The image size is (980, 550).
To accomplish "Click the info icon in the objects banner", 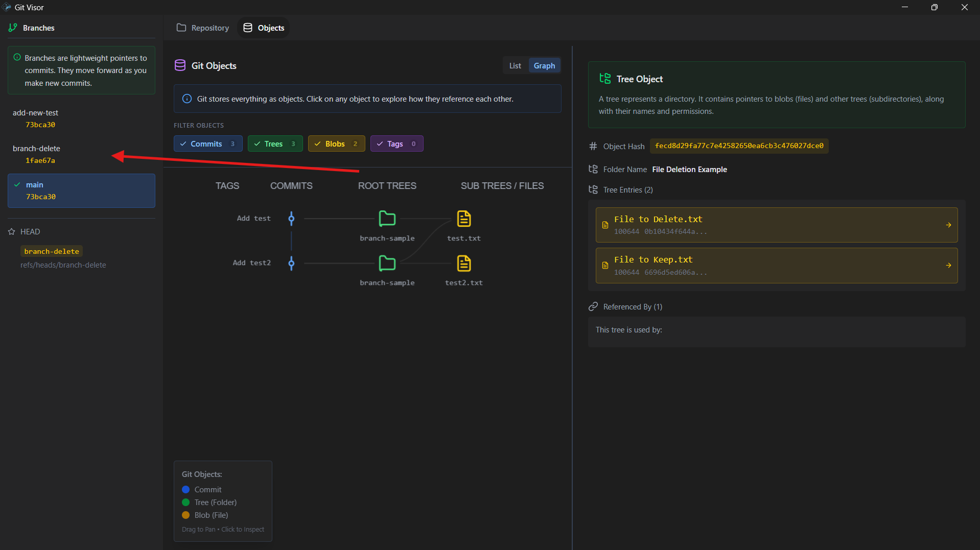I will click(x=187, y=99).
